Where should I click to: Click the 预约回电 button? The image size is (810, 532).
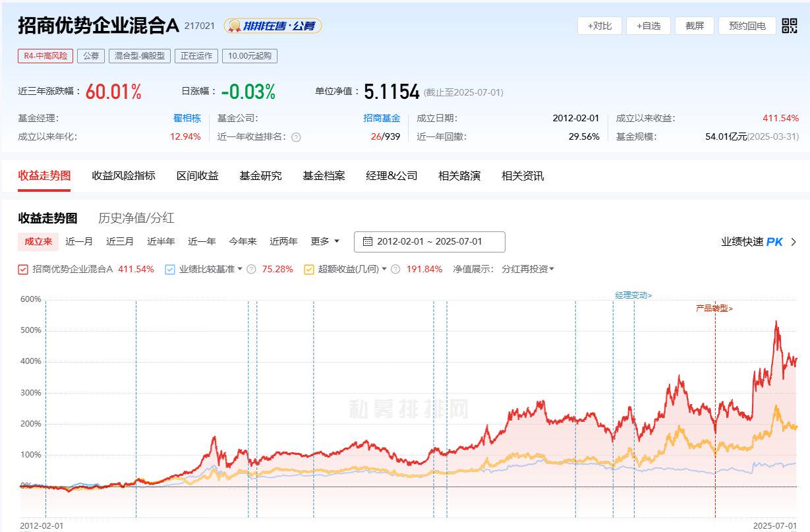tap(747, 26)
